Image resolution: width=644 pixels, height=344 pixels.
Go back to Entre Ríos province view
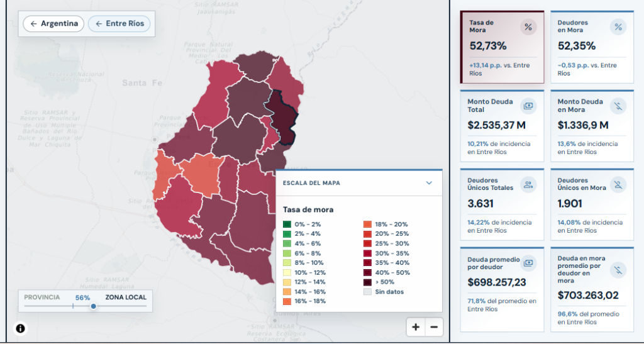(119, 24)
